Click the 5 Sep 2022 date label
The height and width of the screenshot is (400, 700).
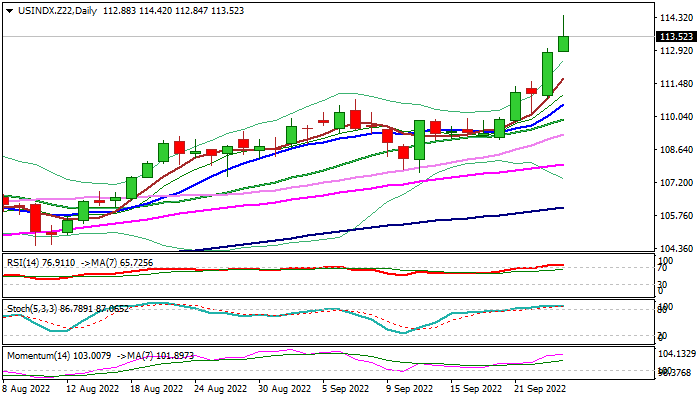point(346,389)
